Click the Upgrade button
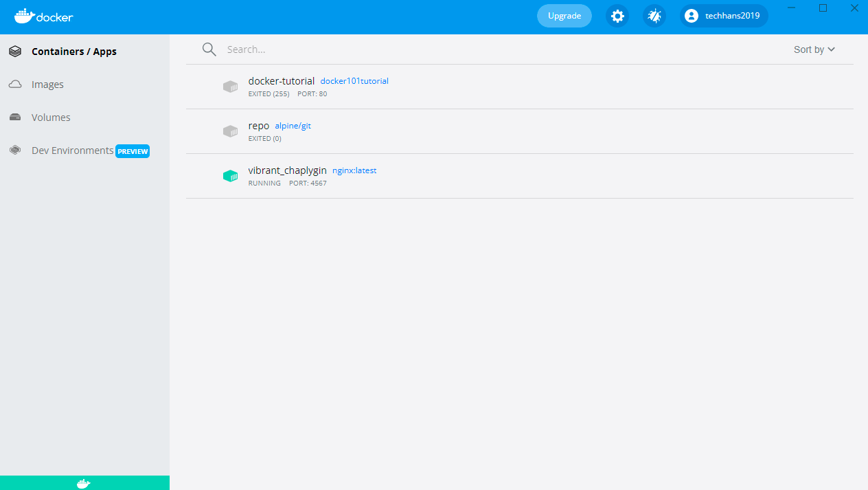Image resolution: width=868 pixels, height=490 pixels. coord(564,16)
